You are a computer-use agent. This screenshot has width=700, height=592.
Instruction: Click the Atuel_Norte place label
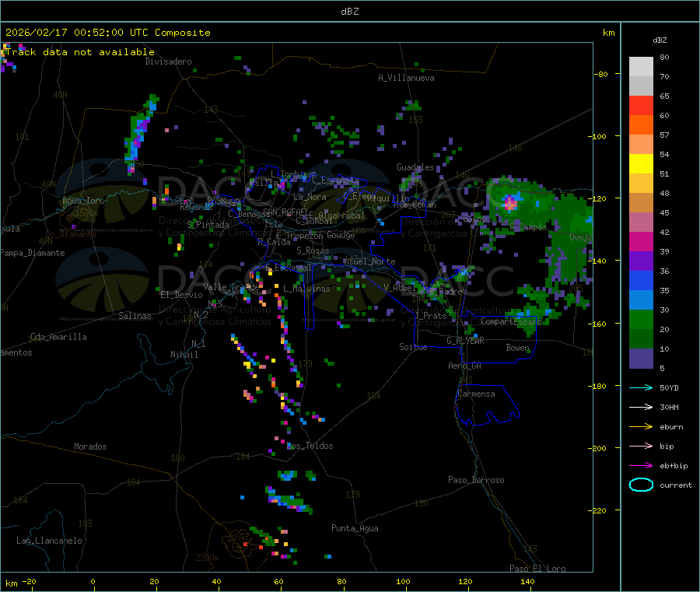(x=369, y=261)
